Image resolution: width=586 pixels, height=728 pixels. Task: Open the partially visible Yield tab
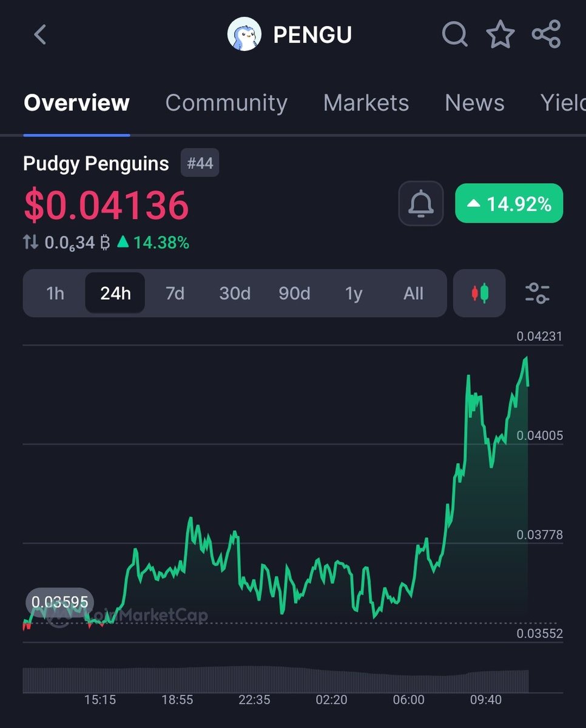(x=563, y=103)
